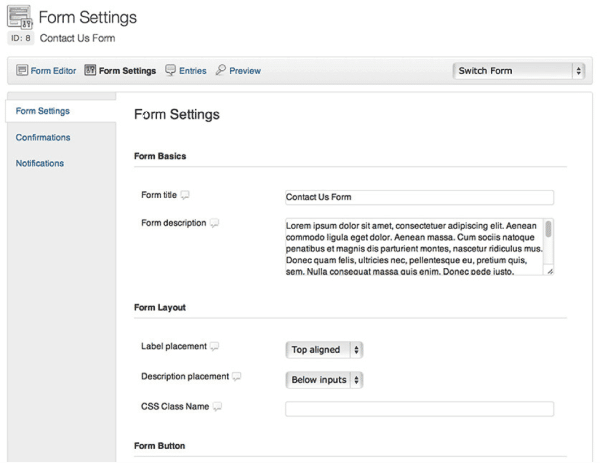Image resolution: width=600 pixels, height=463 pixels.
Task: Click the Form Editor icon in toolbar
Action: pyautogui.click(x=22, y=71)
